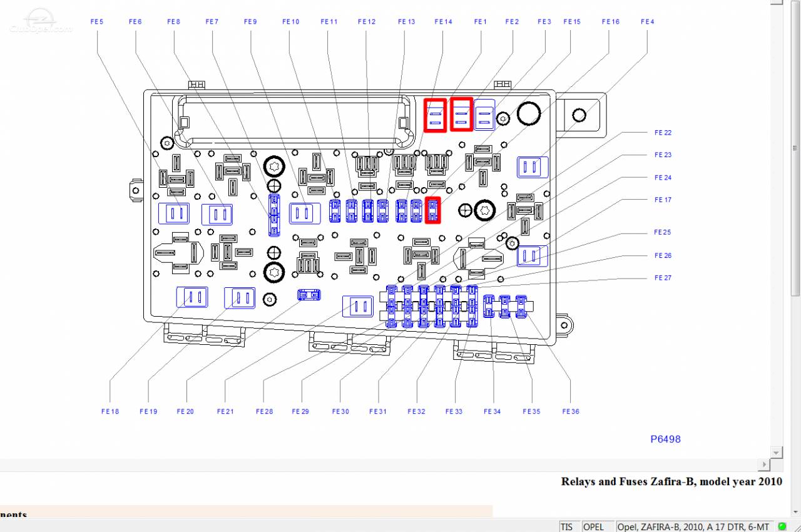
Task: Click the Relays and Fuses Zafira-B heading
Action: (671, 482)
